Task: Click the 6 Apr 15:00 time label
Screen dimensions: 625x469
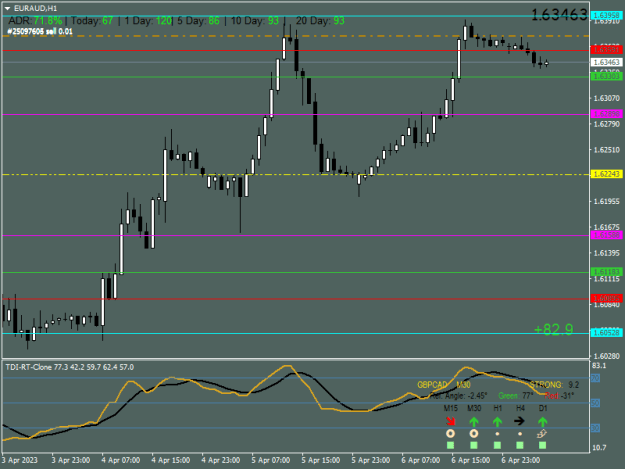Action: [471, 460]
